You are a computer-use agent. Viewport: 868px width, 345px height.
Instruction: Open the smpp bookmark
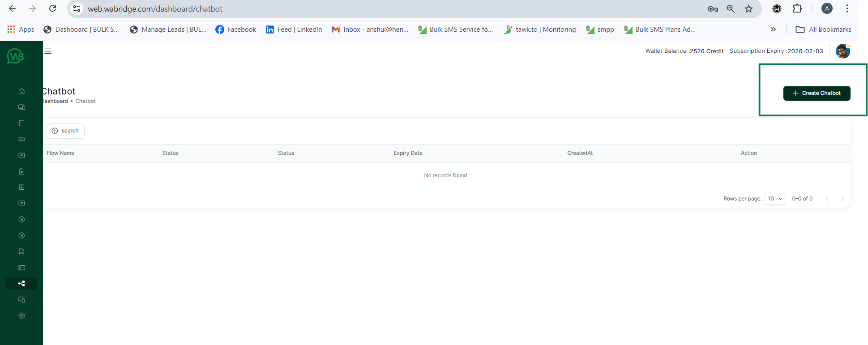pyautogui.click(x=600, y=30)
